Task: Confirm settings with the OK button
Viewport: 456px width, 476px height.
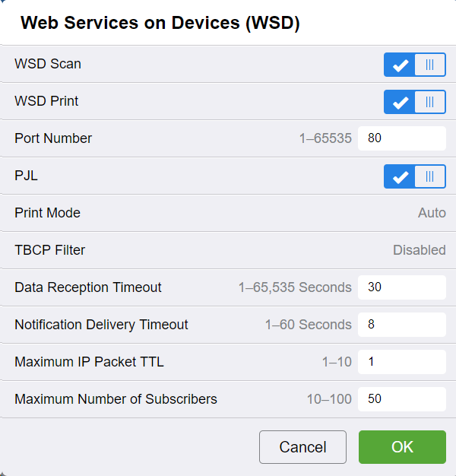Action: tap(402, 447)
